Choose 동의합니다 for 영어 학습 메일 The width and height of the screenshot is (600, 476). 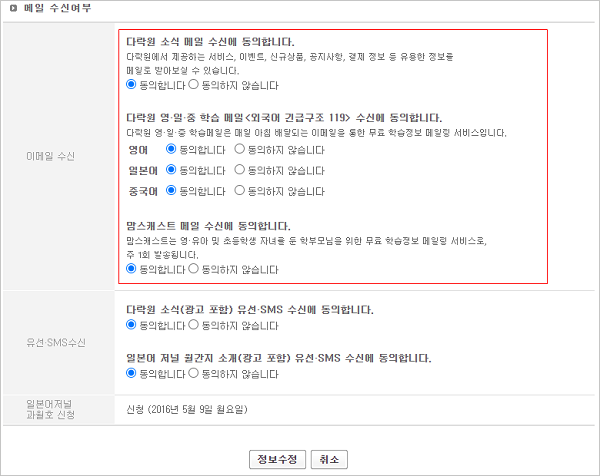[x=171, y=148]
